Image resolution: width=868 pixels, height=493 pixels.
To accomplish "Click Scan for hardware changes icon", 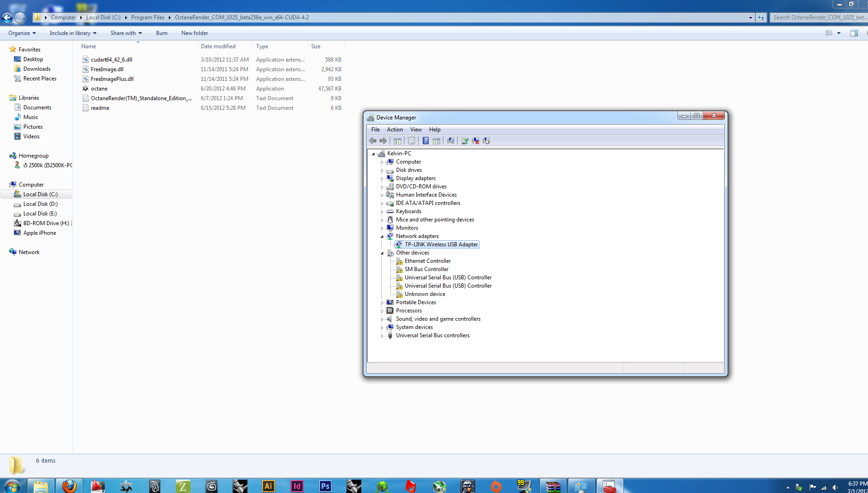I will [451, 141].
